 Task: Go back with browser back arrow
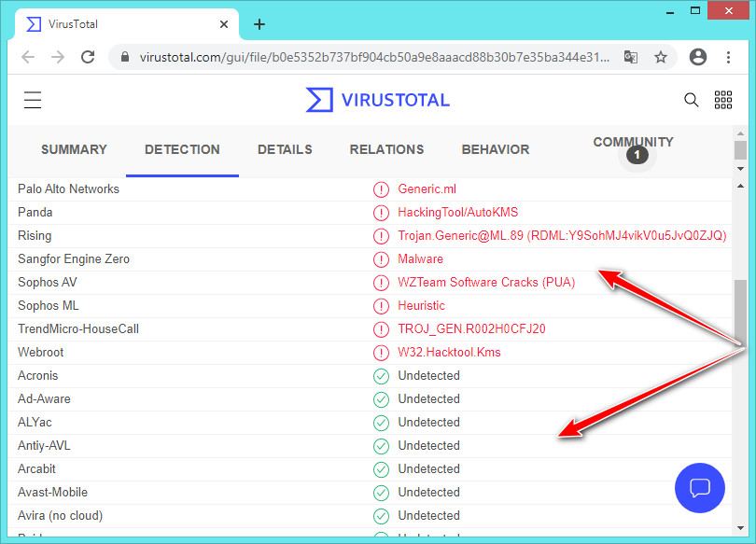click(28, 57)
